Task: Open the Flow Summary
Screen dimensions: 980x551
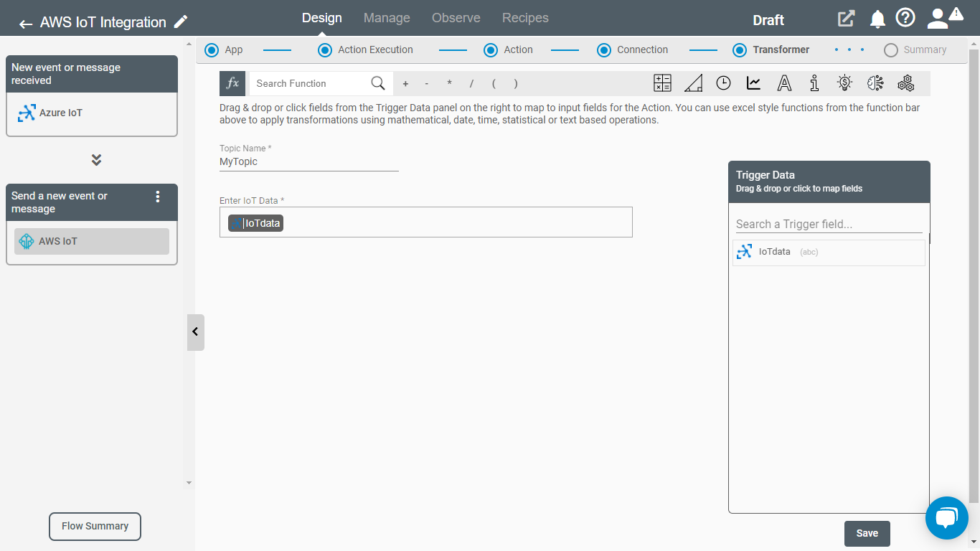Action: pos(95,526)
